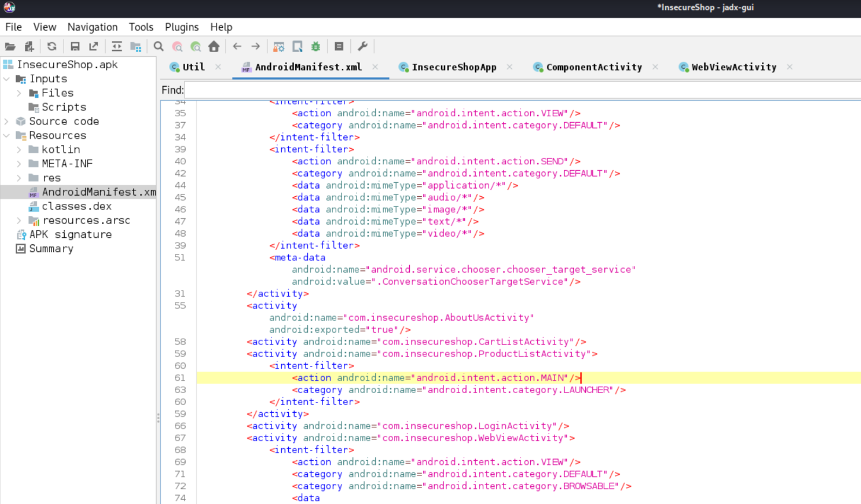Screen dimensions: 861x504
Task: Open Preferences with the wrench icon
Action: click(x=363, y=46)
